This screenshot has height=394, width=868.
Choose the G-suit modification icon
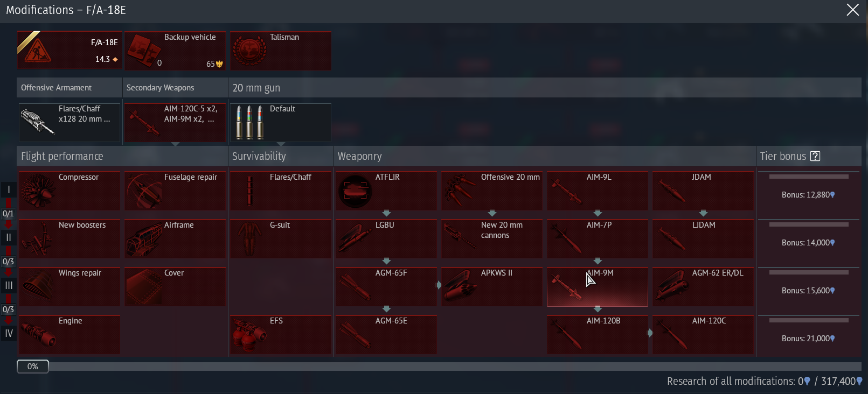point(249,239)
